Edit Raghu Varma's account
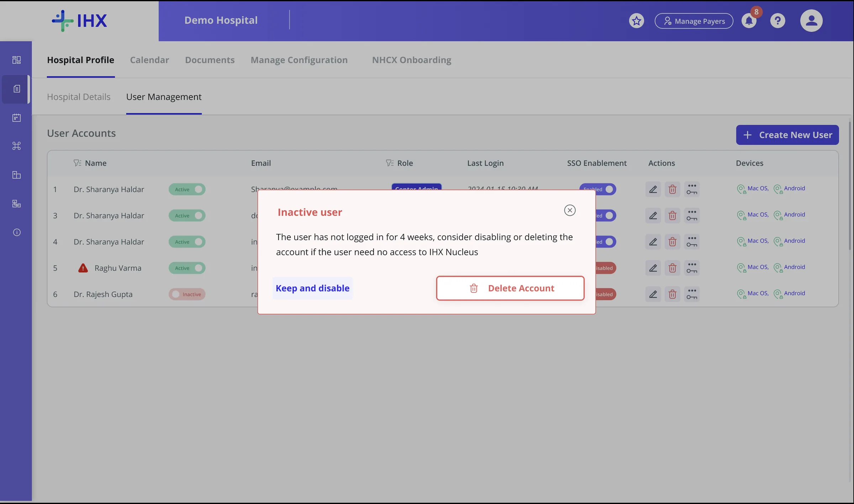This screenshot has width=854, height=504. pyautogui.click(x=653, y=268)
